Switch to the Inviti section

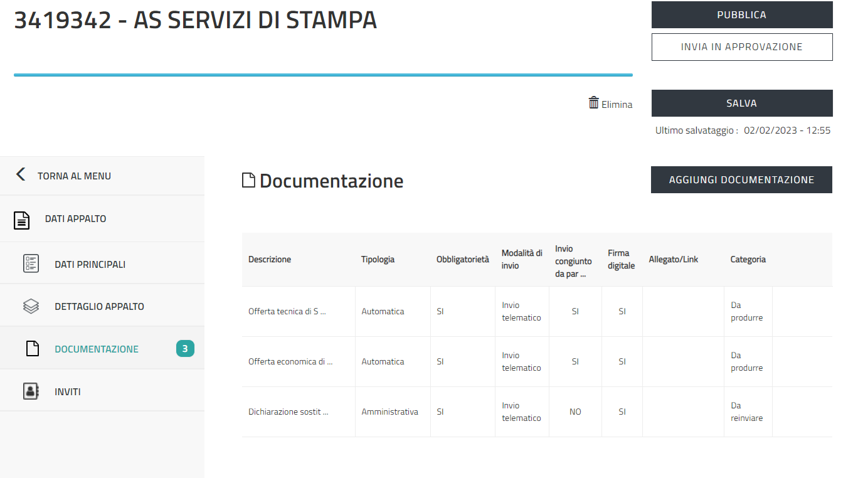(x=68, y=392)
